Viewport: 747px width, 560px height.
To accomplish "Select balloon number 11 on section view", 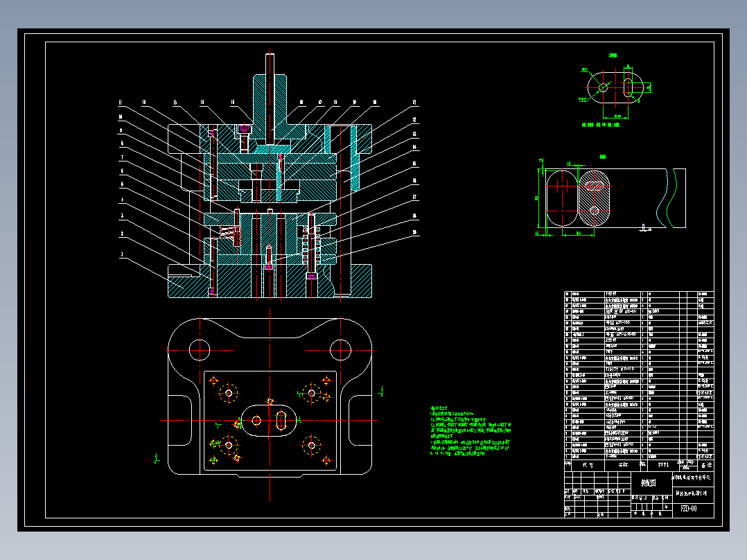I will point(121,103).
